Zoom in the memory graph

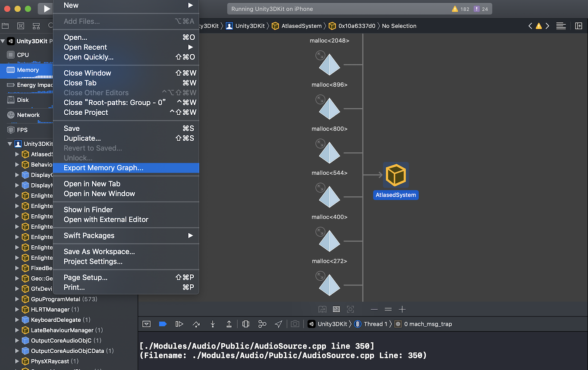tap(402, 309)
